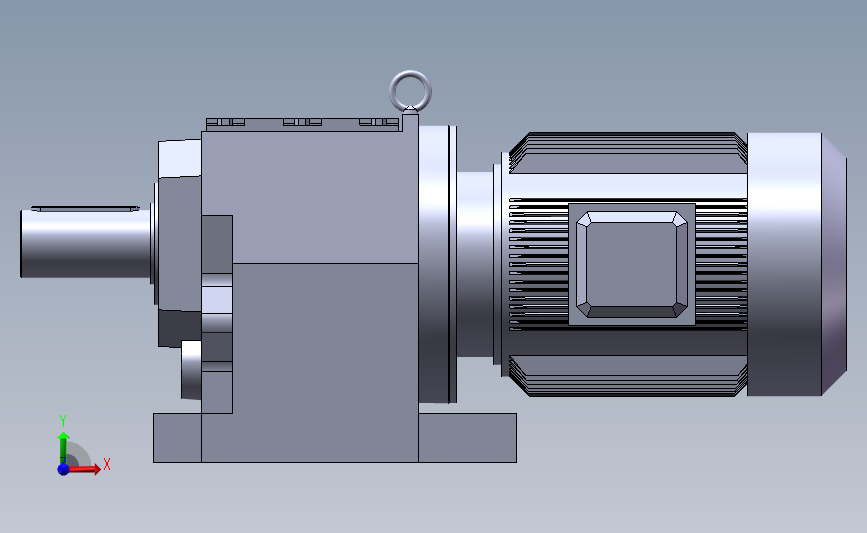Image resolution: width=867 pixels, height=533 pixels.
Task: Click the blue Z axis ball of the triad
Action: click(63, 469)
